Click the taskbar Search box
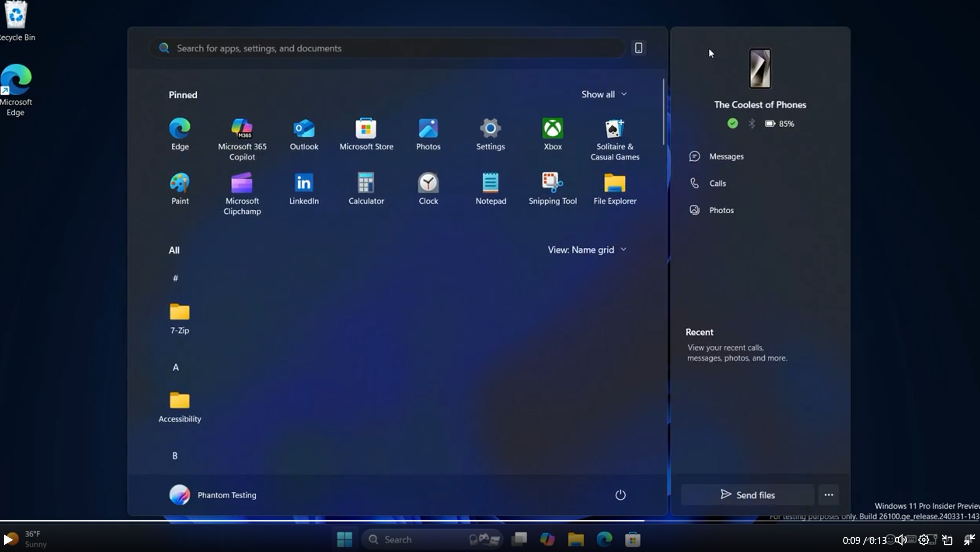980x552 pixels. click(x=432, y=539)
